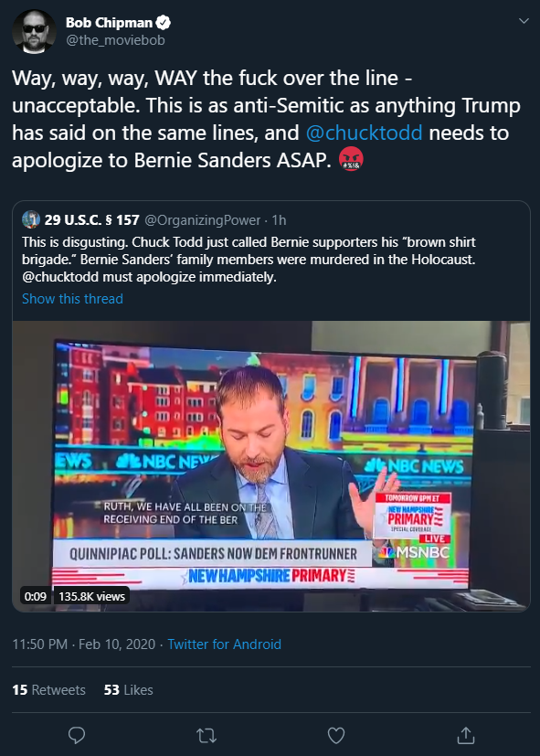
Task: Click the retweet arrows icon
Action: point(206,736)
